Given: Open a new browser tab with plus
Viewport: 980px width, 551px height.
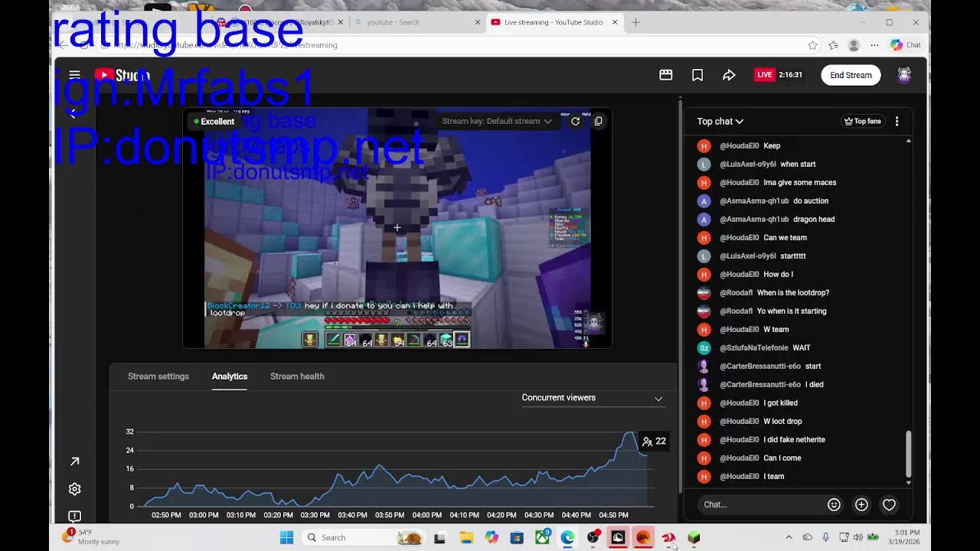Looking at the screenshot, I should pos(635,22).
